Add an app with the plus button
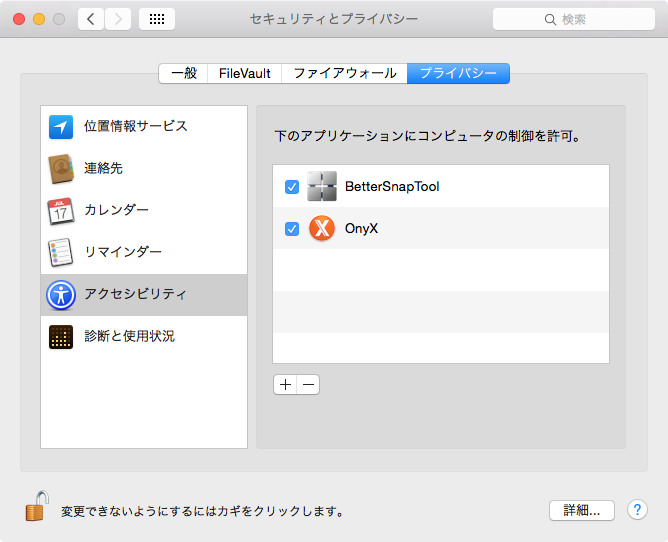The height and width of the screenshot is (542, 668). coord(285,385)
